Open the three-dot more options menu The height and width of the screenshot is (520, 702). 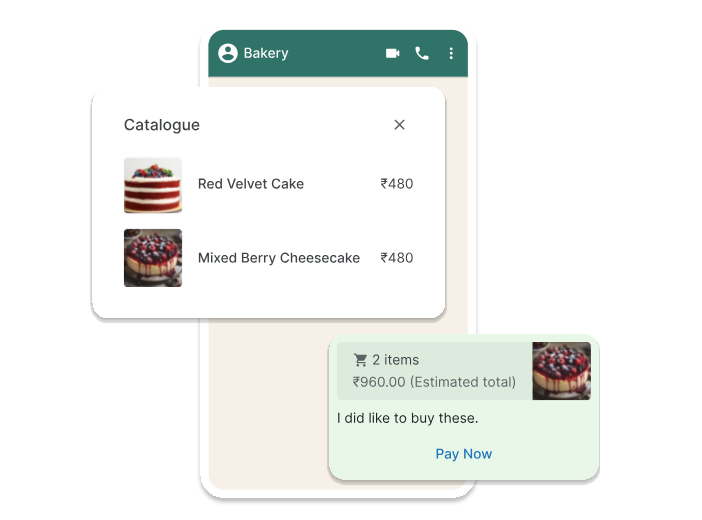point(451,53)
